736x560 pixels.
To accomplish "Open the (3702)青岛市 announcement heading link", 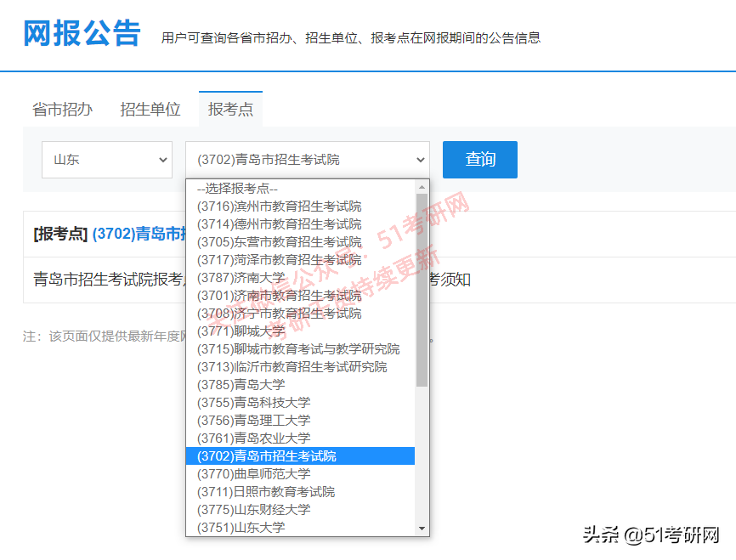I will [x=139, y=234].
